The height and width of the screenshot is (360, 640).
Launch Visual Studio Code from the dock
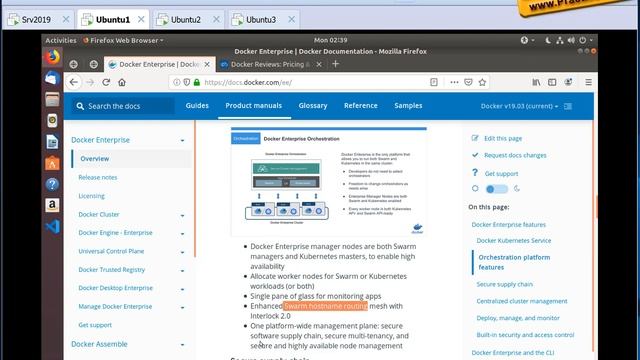point(52,227)
